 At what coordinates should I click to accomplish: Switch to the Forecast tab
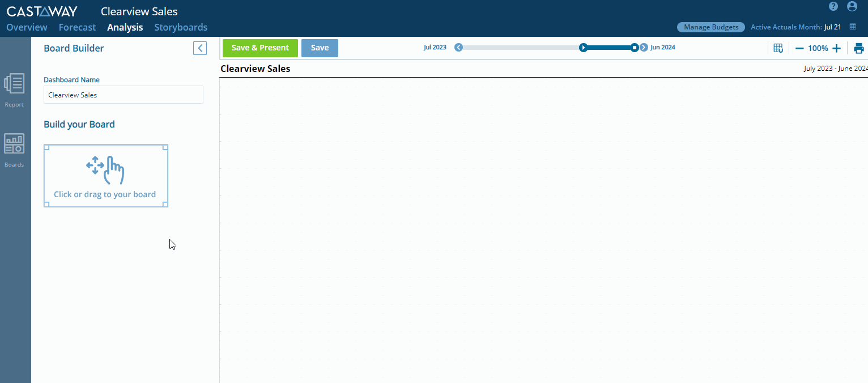[77, 27]
